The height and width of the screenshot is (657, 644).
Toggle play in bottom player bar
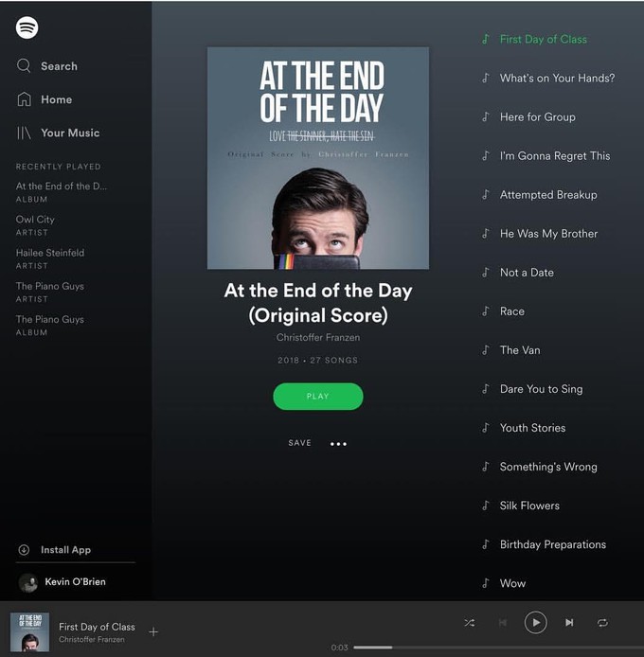click(535, 623)
